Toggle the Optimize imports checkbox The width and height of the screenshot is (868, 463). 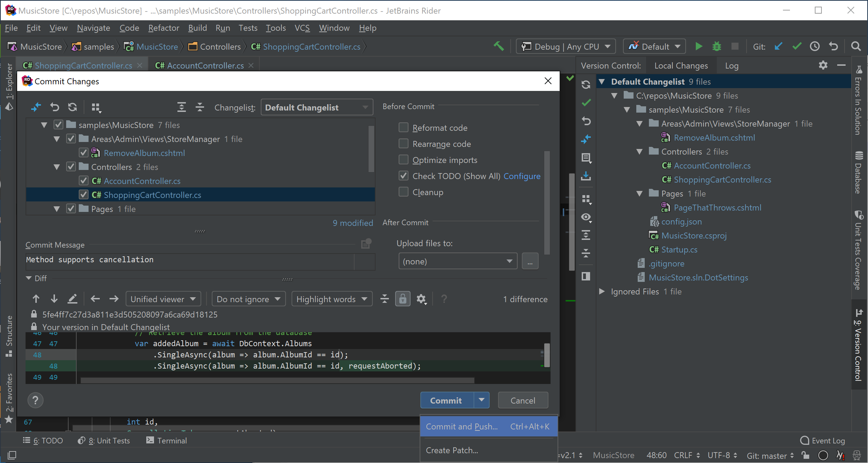point(404,159)
